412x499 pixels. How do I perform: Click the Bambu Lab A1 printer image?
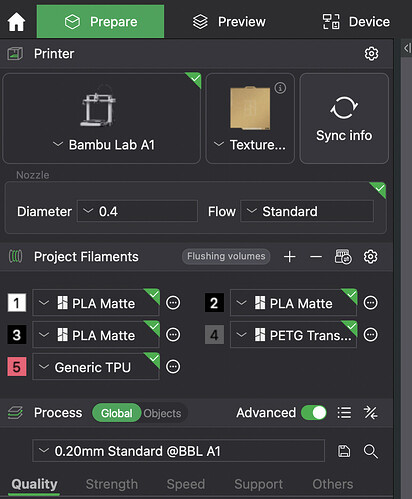pyautogui.click(x=98, y=106)
